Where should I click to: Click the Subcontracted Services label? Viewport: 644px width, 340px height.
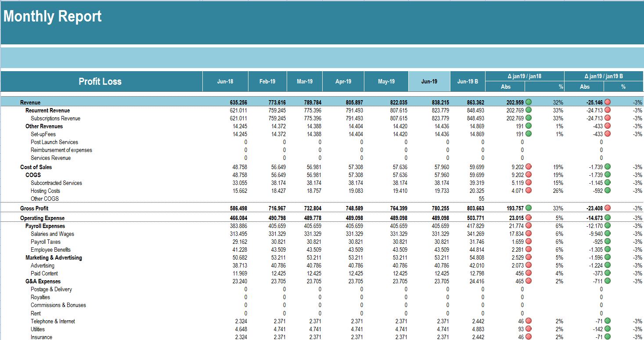tap(56, 183)
